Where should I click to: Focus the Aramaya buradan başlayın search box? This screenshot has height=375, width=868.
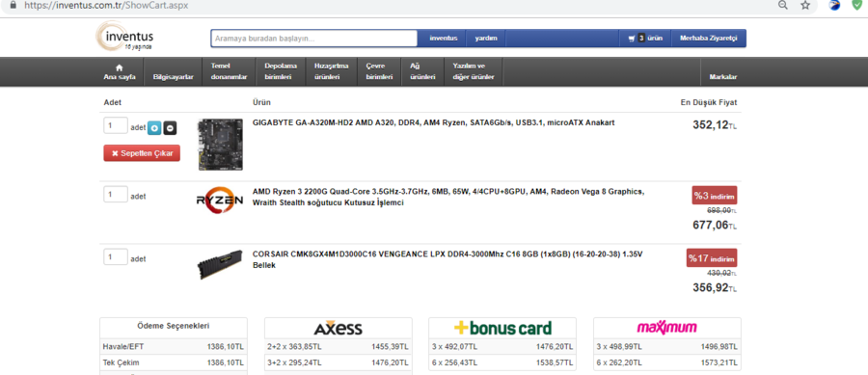coord(313,39)
